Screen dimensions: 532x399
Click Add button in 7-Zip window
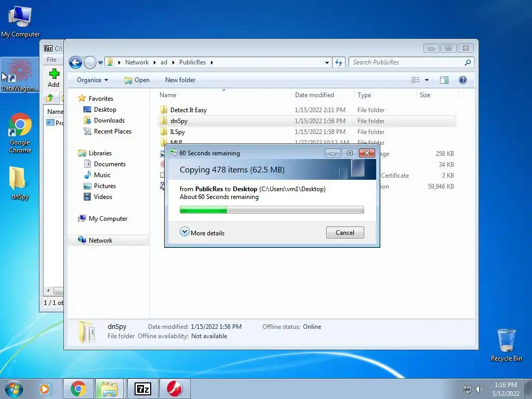(x=54, y=78)
